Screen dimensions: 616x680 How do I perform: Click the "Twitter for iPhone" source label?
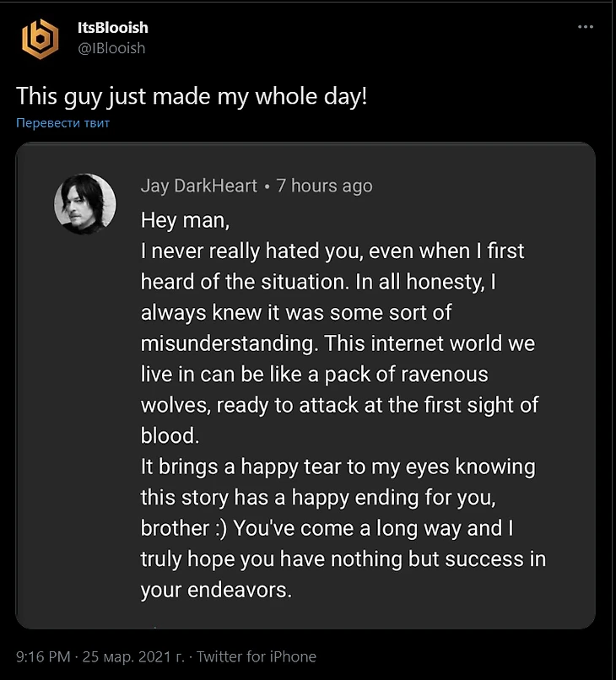(257, 656)
